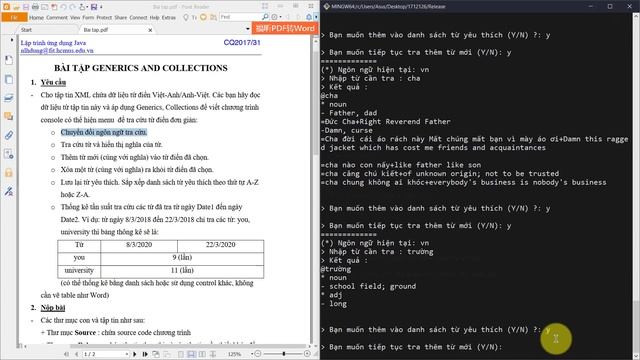Go to last page button
This screenshot has width=640, height=360.
[x=145, y=354]
